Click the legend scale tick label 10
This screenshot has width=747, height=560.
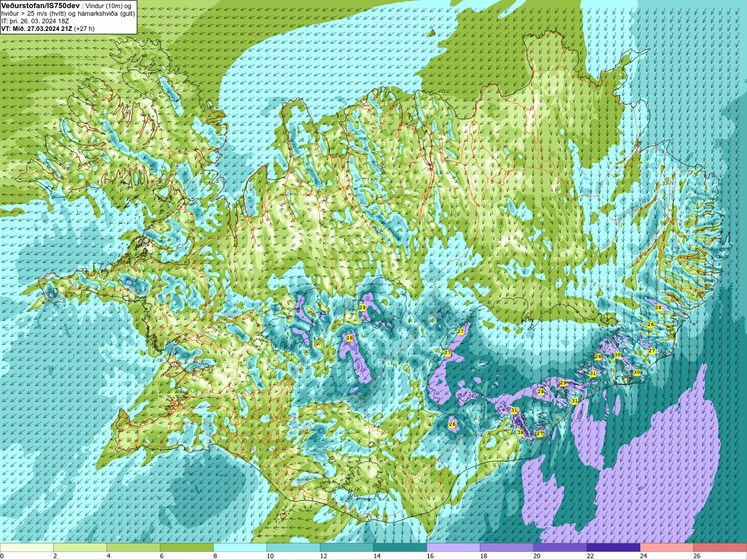click(x=270, y=556)
